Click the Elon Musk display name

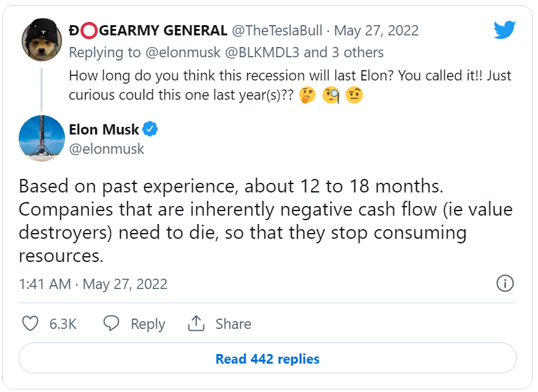click(x=104, y=129)
